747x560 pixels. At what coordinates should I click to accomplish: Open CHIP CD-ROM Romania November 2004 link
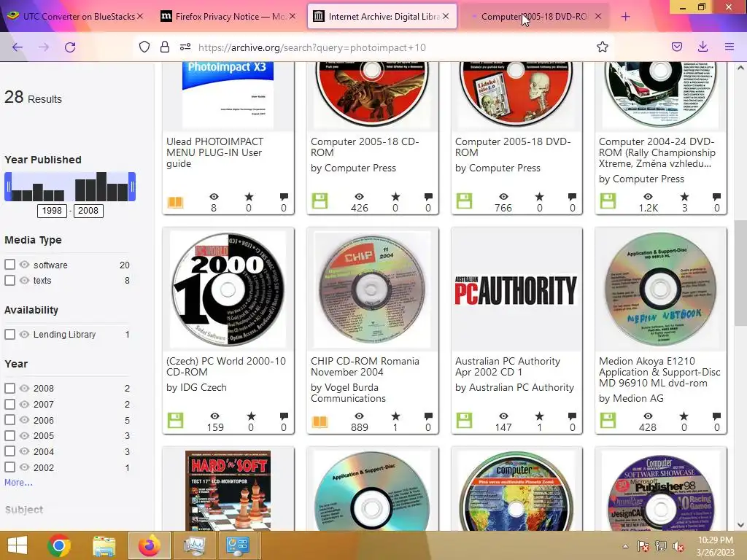pyautogui.click(x=365, y=367)
